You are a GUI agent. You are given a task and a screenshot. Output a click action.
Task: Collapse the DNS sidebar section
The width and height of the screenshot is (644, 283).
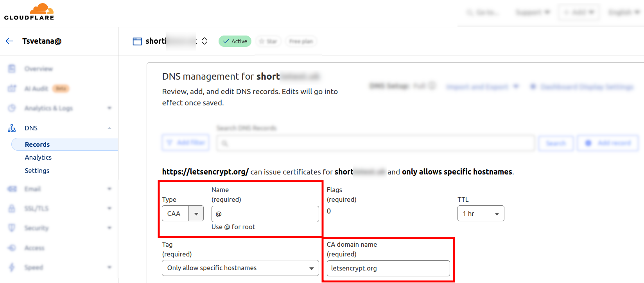pyautogui.click(x=109, y=128)
